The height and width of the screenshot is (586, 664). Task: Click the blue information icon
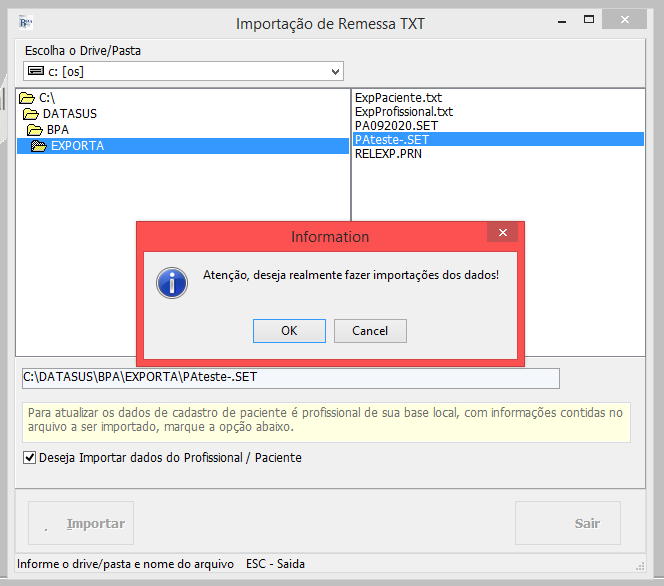[172, 282]
